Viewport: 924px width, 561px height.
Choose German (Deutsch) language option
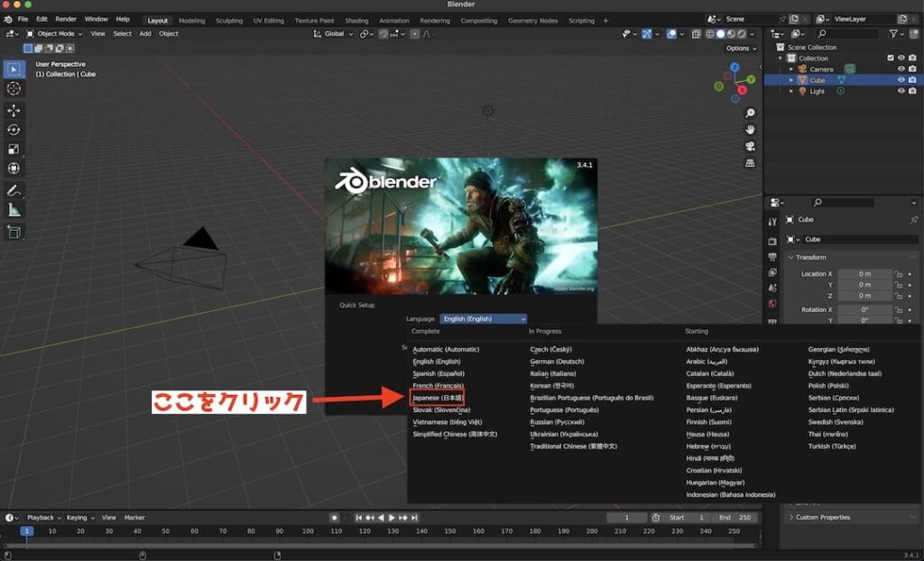(x=557, y=362)
